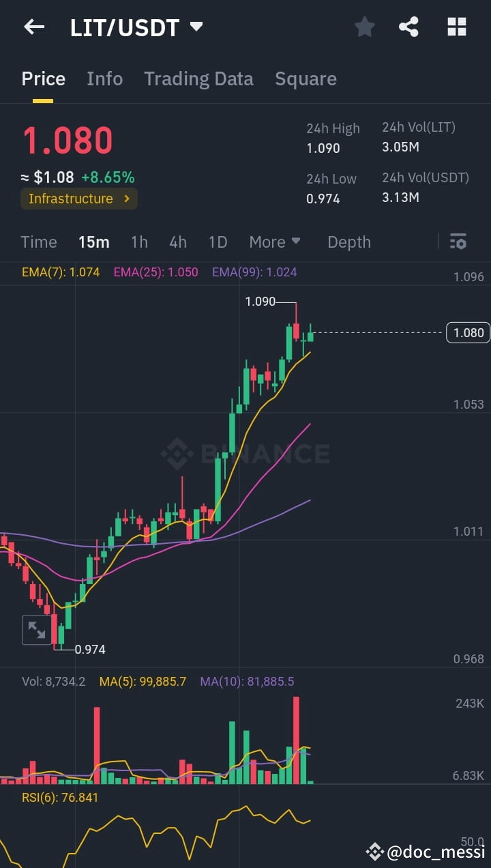Screen dimensions: 491x868
Task: Expand the More timeframe dropdown
Action: coord(275,242)
